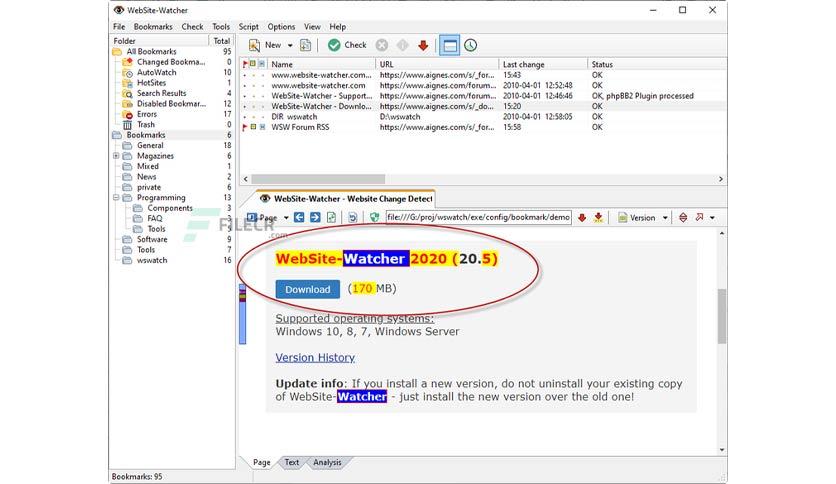Open the Options menu
The height and width of the screenshot is (484, 836).
281,27
